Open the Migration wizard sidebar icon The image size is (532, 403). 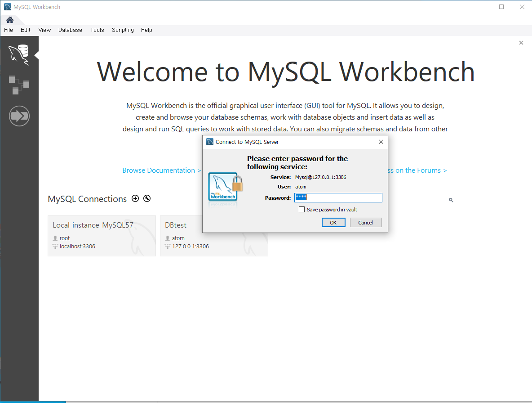point(19,116)
